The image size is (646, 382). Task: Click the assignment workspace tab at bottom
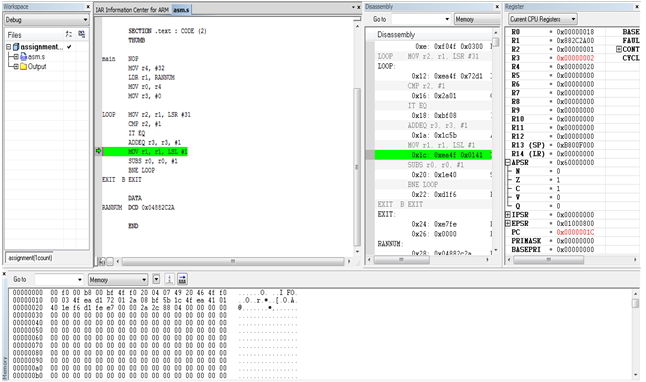[x=30, y=258]
